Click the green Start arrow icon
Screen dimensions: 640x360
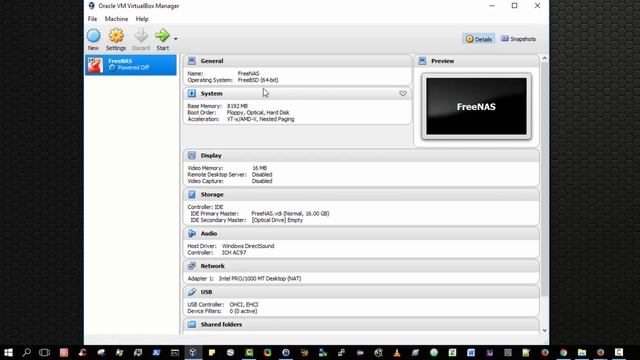tap(162, 36)
